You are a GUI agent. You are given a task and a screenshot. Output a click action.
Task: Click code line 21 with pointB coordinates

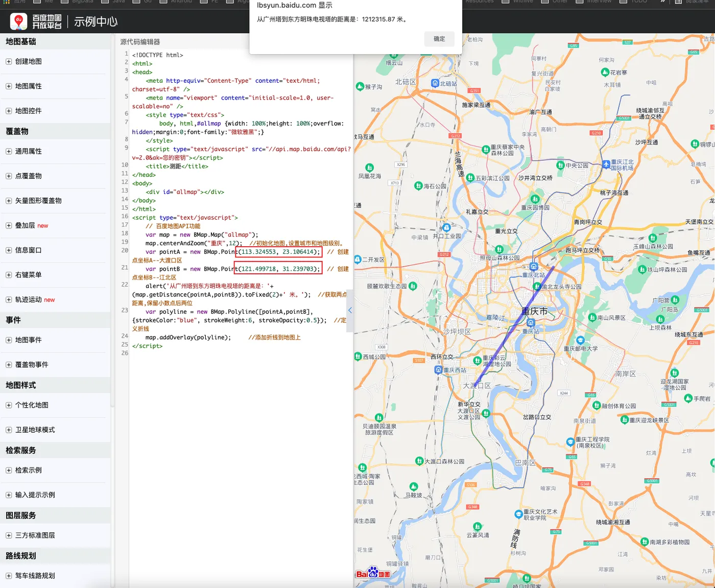240,273
